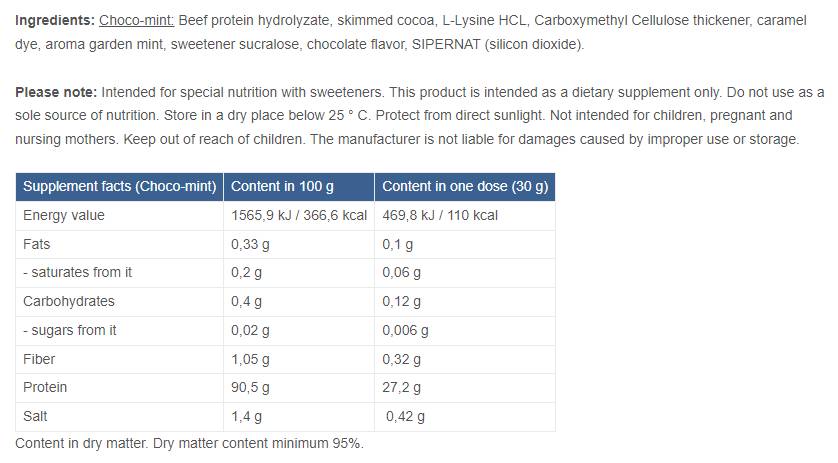Select the Carbohydrates row label

(x=69, y=301)
